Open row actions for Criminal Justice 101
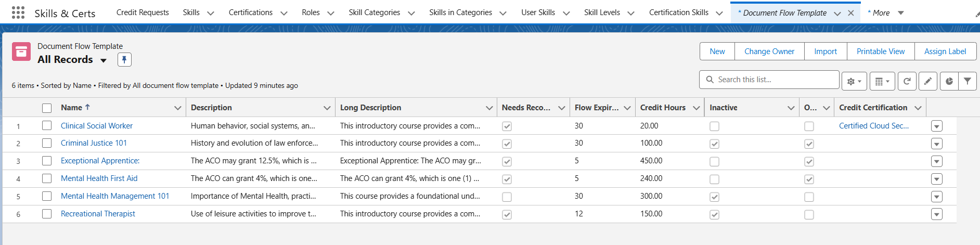This screenshot has height=245, width=980. pos(936,144)
